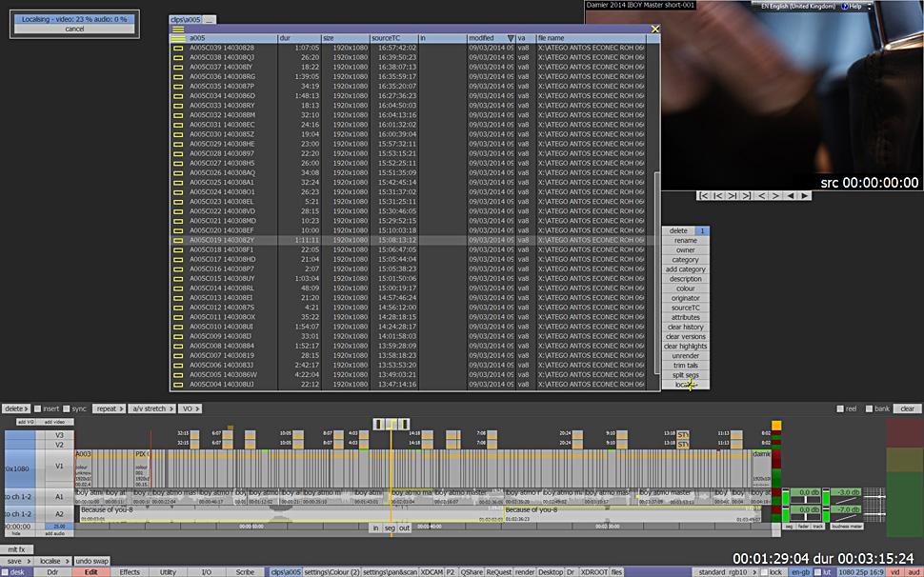Expand the repeat dropdown
This screenshot has height=577, width=924.
point(110,408)
